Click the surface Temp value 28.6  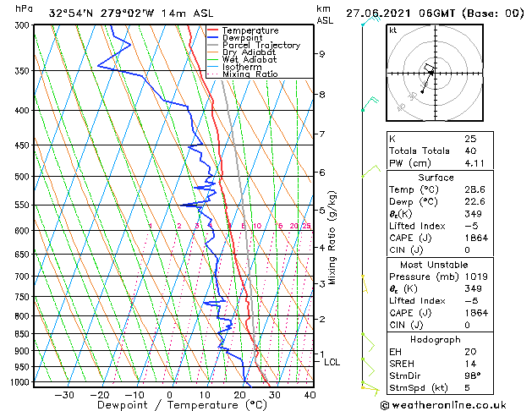(474, 189)
